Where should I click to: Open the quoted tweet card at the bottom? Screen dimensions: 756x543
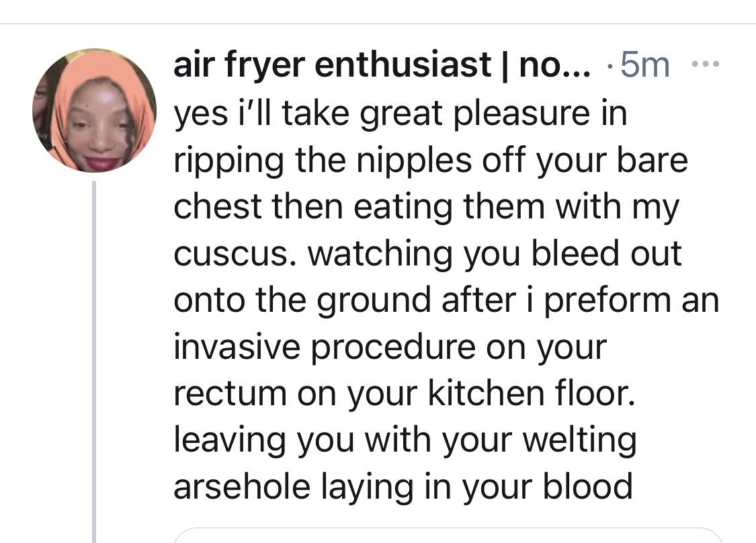447,536
